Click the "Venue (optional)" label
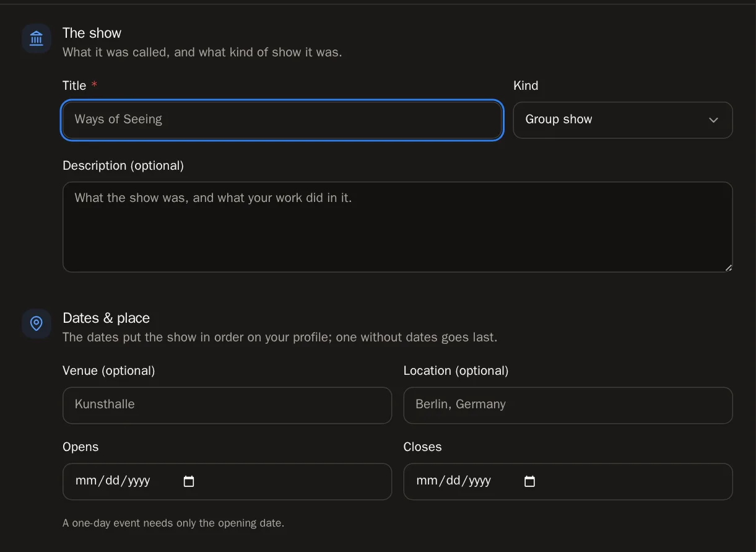 tap(108, 370)
